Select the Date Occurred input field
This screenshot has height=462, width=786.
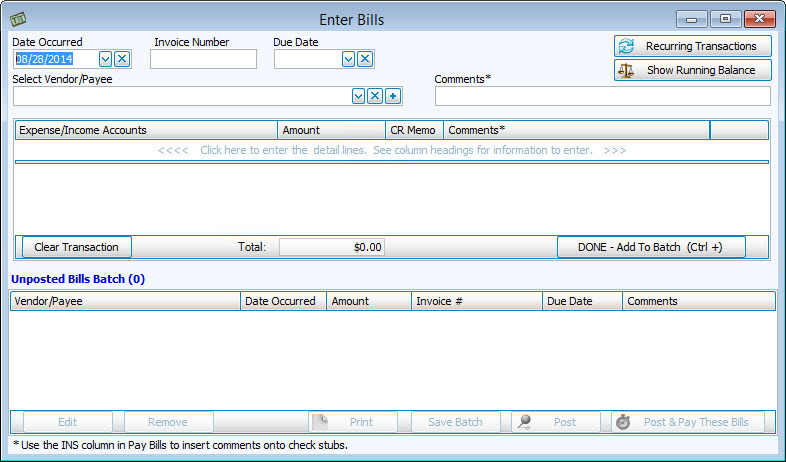(x=55, y=59)
